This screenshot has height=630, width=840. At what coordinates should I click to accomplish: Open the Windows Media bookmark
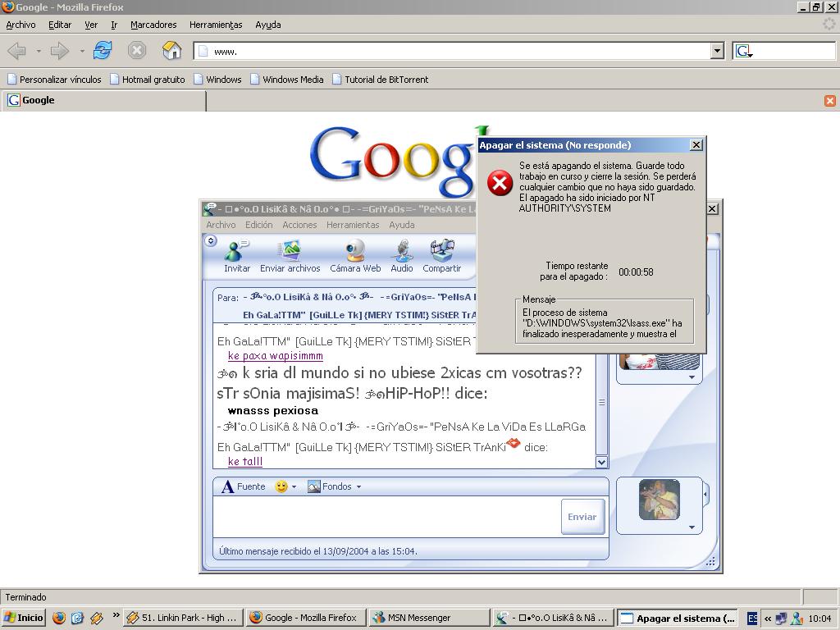[287, 80]
